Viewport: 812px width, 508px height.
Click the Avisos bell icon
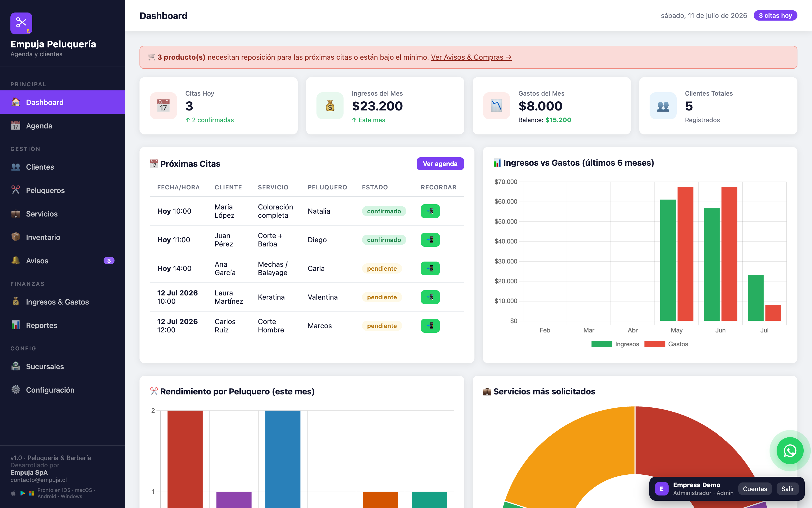click(16, 260)
